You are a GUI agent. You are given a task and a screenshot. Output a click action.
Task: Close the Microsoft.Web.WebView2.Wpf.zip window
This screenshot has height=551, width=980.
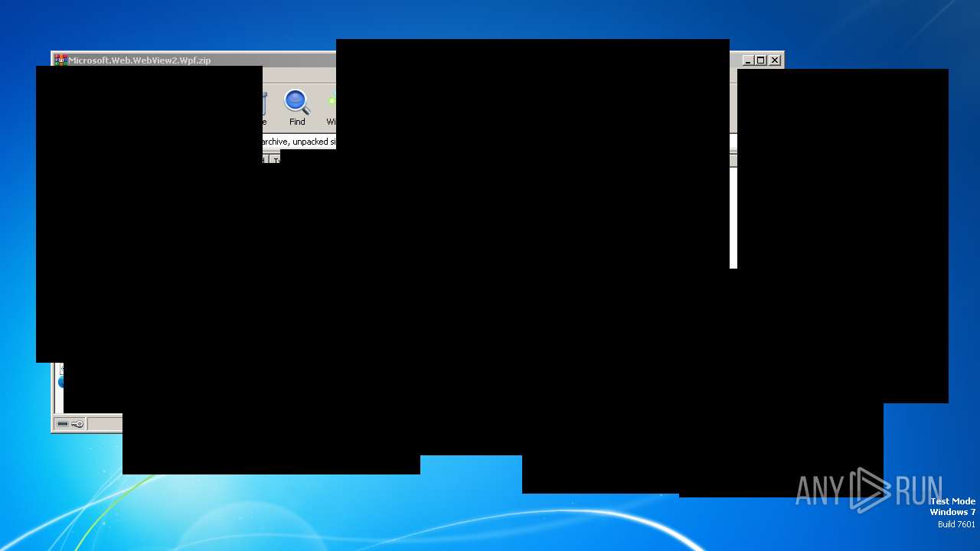(x=775, y=60)
